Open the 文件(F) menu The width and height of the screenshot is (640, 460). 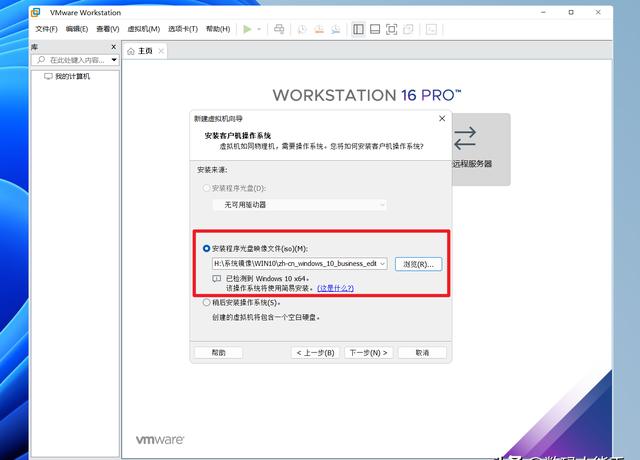(47, 29)
